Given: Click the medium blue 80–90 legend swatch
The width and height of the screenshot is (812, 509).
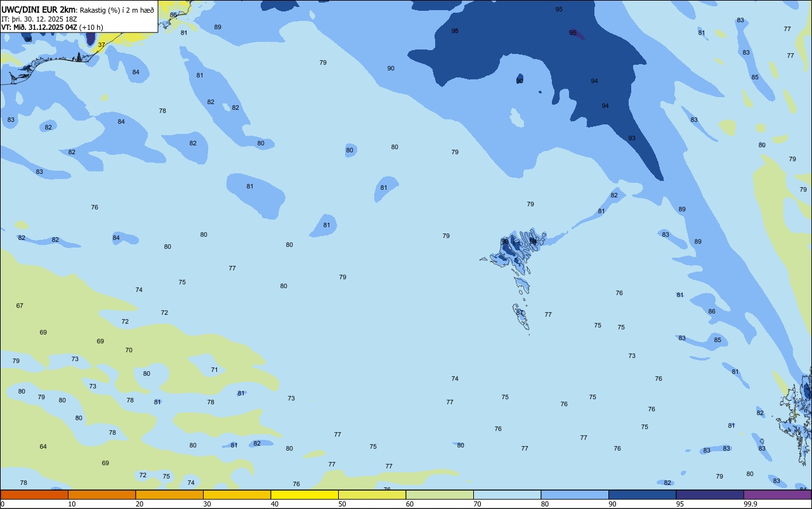Looking at the screenshot, I should click(575, 494).
